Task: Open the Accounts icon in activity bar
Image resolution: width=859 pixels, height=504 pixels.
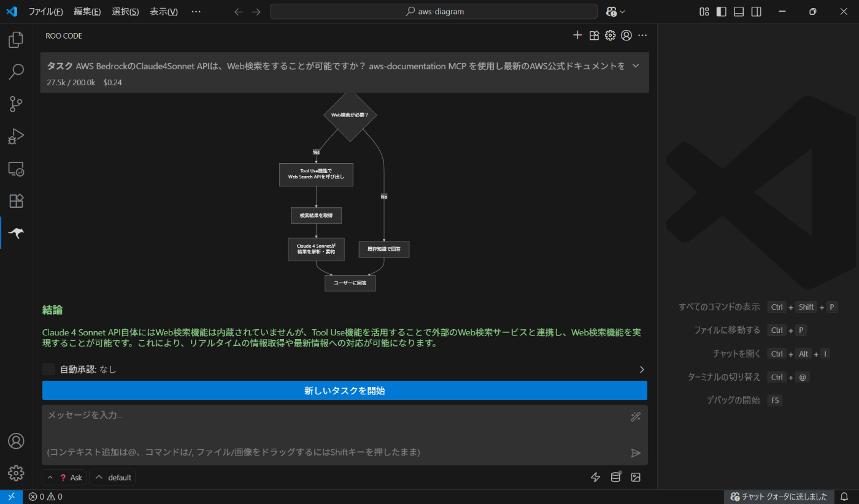Action: 16,441
